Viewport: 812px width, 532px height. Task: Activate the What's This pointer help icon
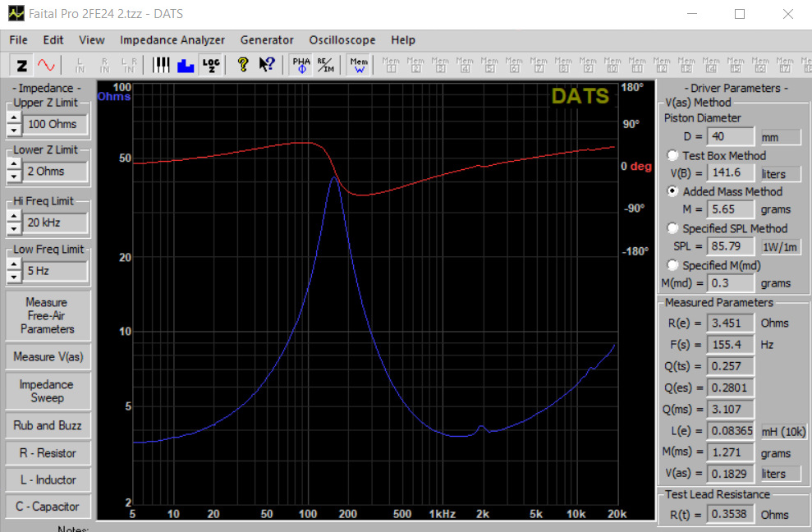click(267, 66)
